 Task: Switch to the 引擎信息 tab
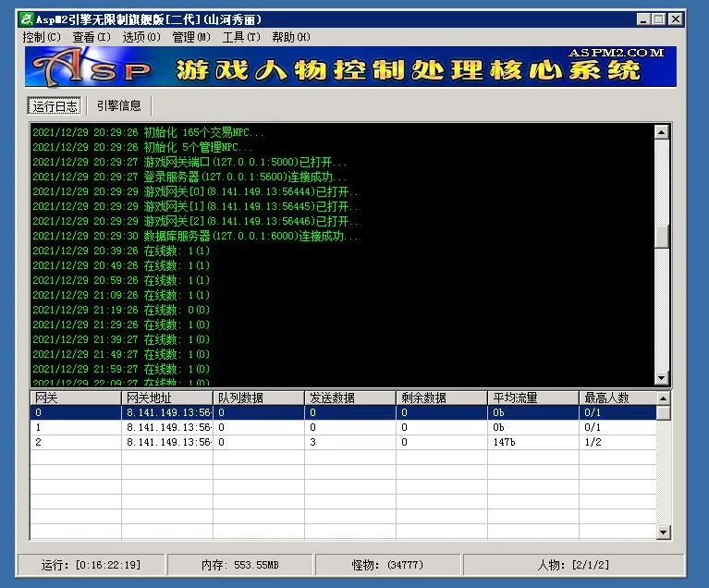(x=119, y=105)
